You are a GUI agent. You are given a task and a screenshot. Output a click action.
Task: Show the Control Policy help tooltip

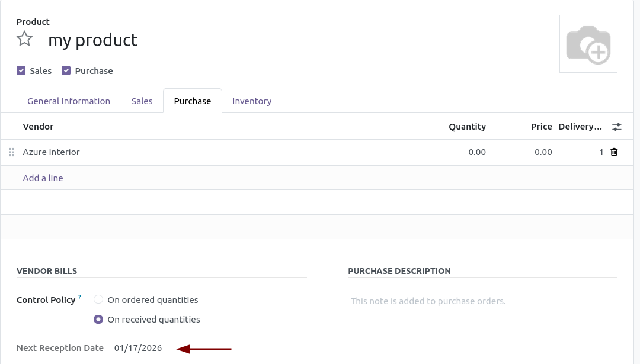pyautogui.click(x=79, y=296)
